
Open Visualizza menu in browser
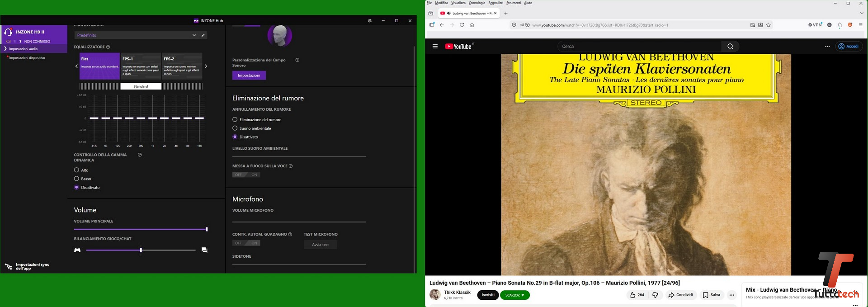(458, 3)
